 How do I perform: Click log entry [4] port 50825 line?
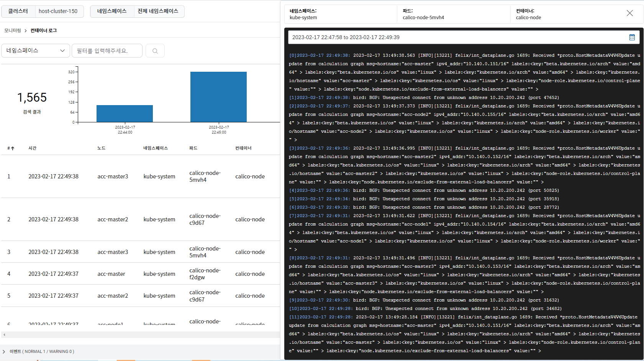[424, 190]
